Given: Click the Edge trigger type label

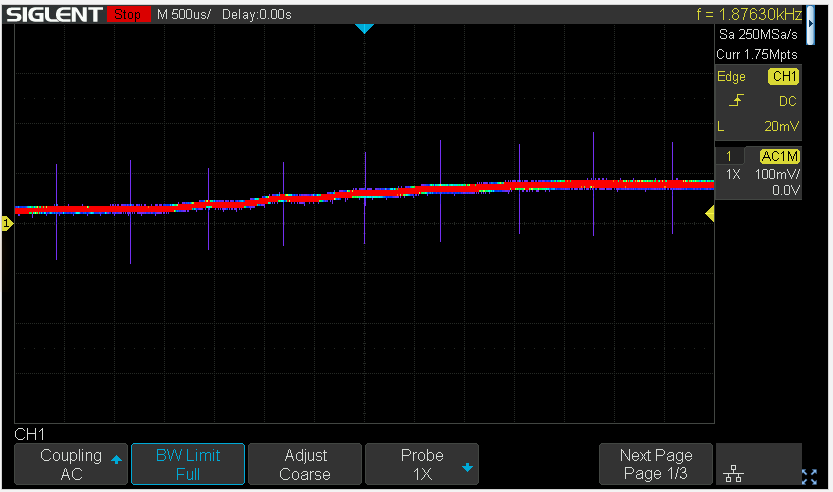Looking at the screenshot, I should 731,77.
